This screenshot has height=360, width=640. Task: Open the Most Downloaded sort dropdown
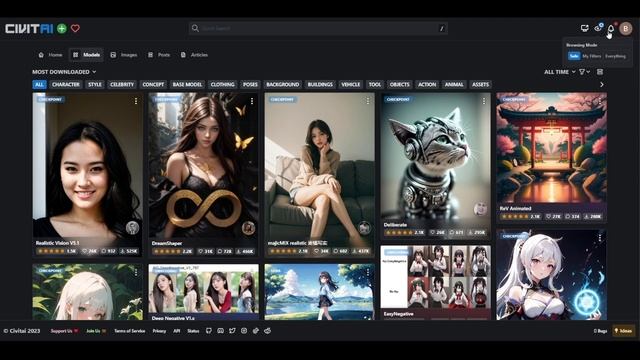click(64, 72)
